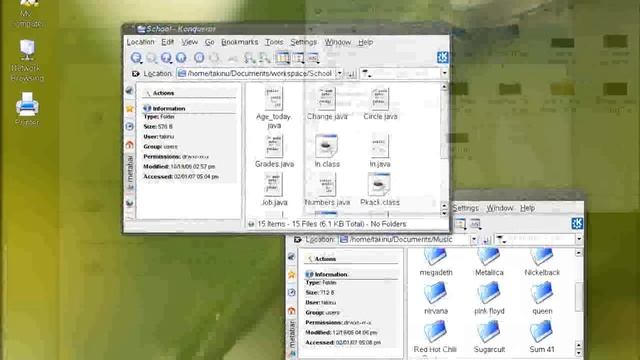Select the Pkacli.class file icon
The image size is (640, 360).
tap(380, 184)
